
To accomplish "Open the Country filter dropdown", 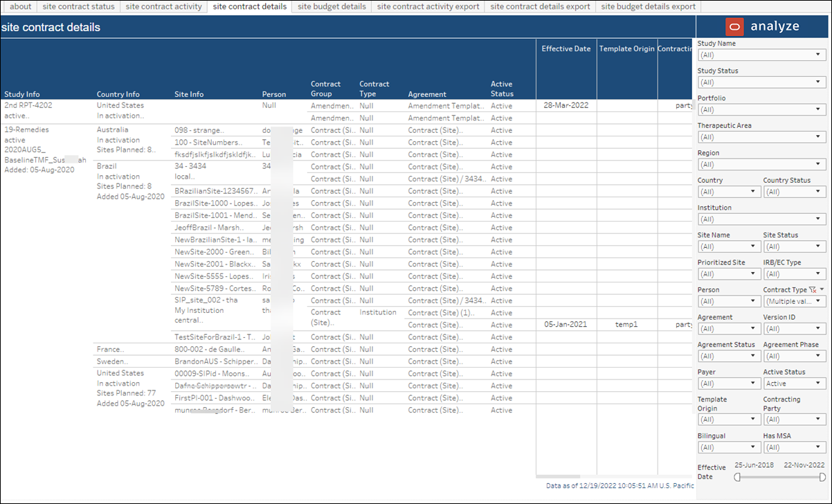I will pyautogui.click(x=729, y=192).
